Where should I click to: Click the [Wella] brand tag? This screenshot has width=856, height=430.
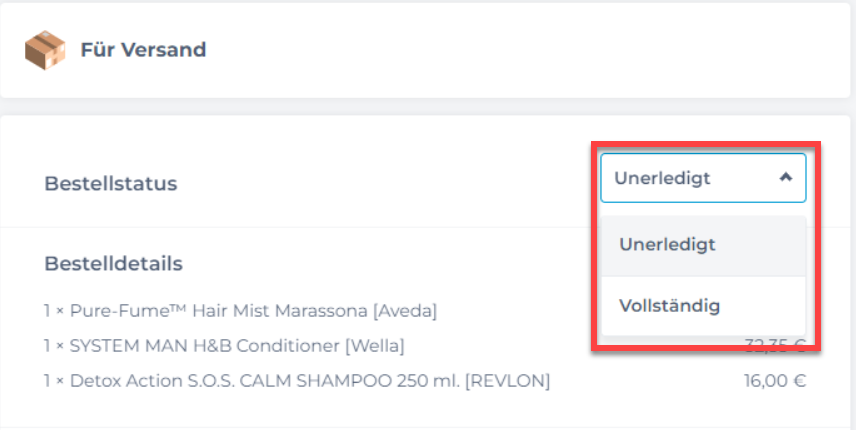point(374,346)
